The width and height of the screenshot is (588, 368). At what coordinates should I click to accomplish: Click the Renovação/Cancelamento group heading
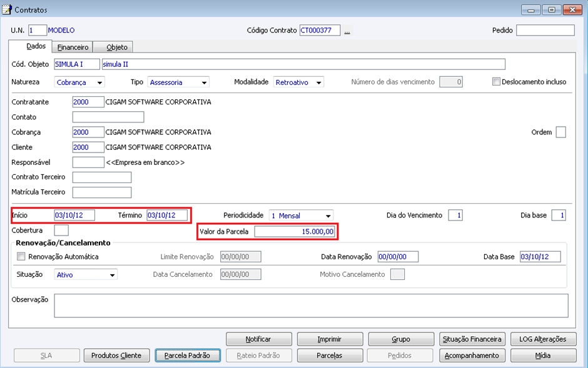coord(63,243)
